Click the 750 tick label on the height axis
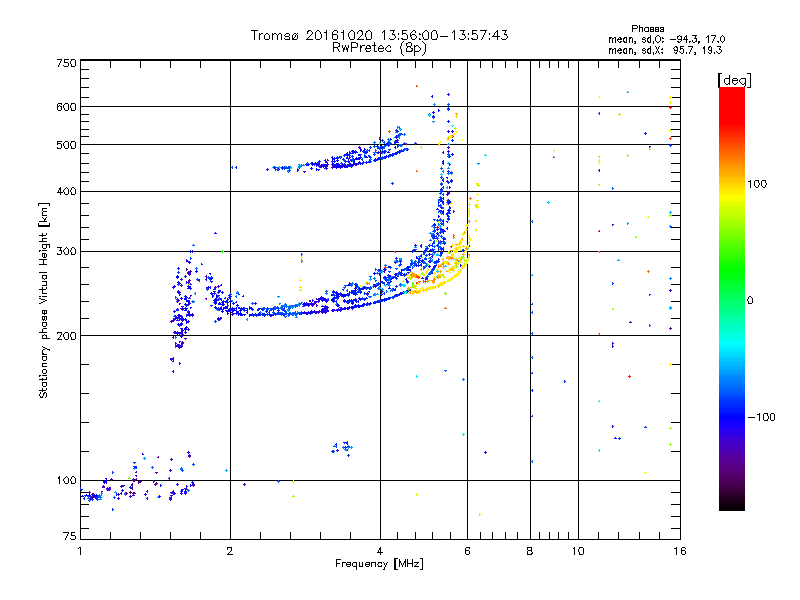The height and width of the screenshot is (600, 800). pyautogui.click(x=66, y=63)
